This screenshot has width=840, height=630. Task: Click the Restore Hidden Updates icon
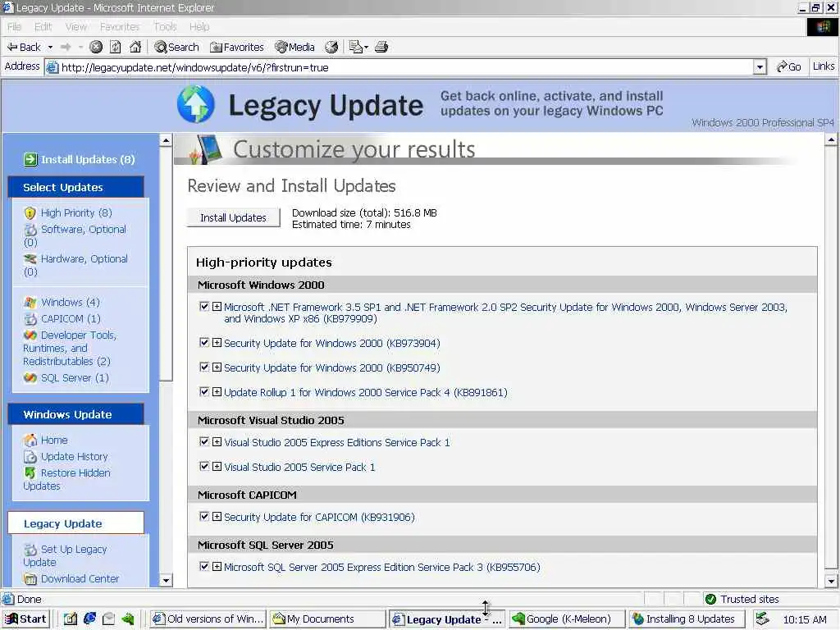[30, 473]
